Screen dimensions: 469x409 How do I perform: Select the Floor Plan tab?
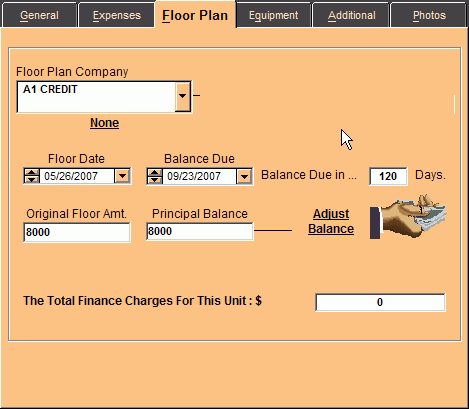tap(195, 15)
